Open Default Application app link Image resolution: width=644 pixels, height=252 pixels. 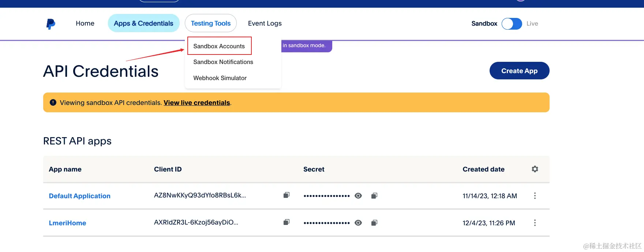(x=80, y=196)
